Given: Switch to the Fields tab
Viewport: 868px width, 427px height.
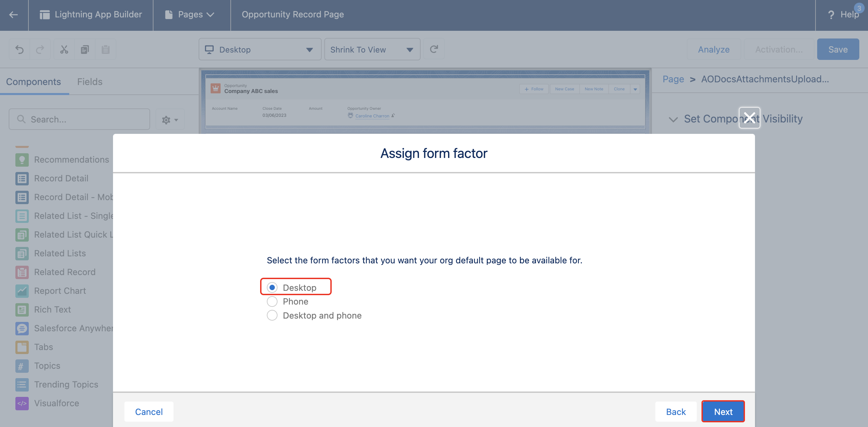Looking at the screenshot, I should point(90,82).
